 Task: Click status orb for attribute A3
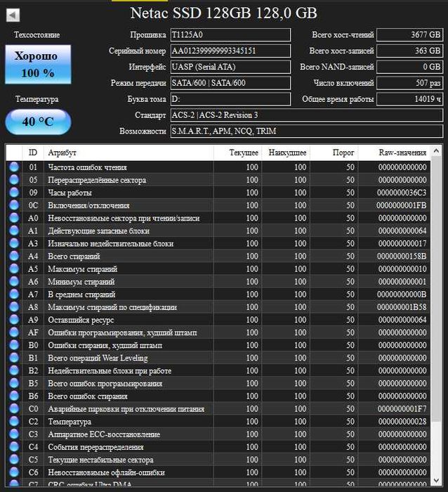14,243
